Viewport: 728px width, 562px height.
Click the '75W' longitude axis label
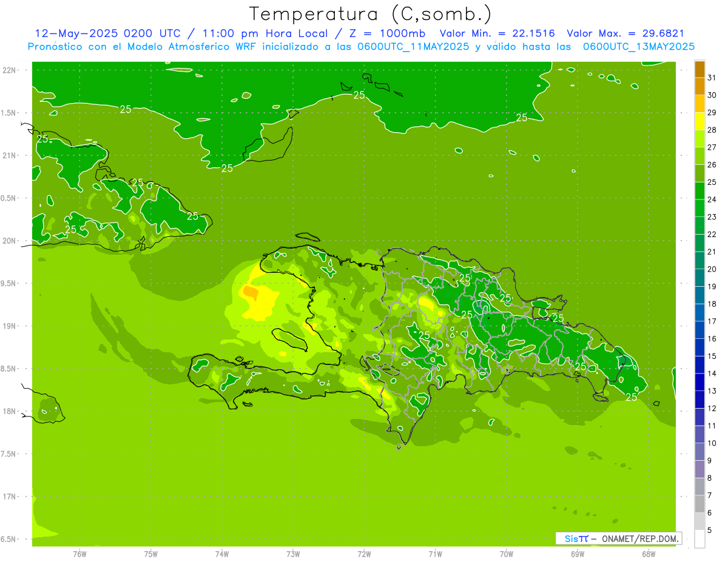pos(151,554)
